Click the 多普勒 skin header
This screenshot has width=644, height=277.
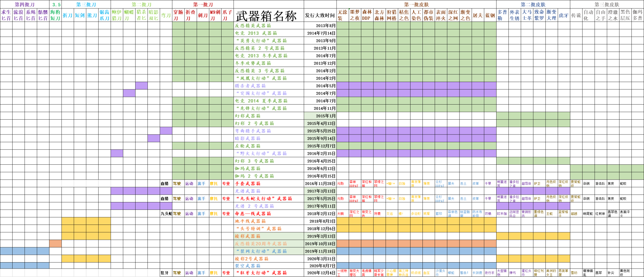click(502, 15)
